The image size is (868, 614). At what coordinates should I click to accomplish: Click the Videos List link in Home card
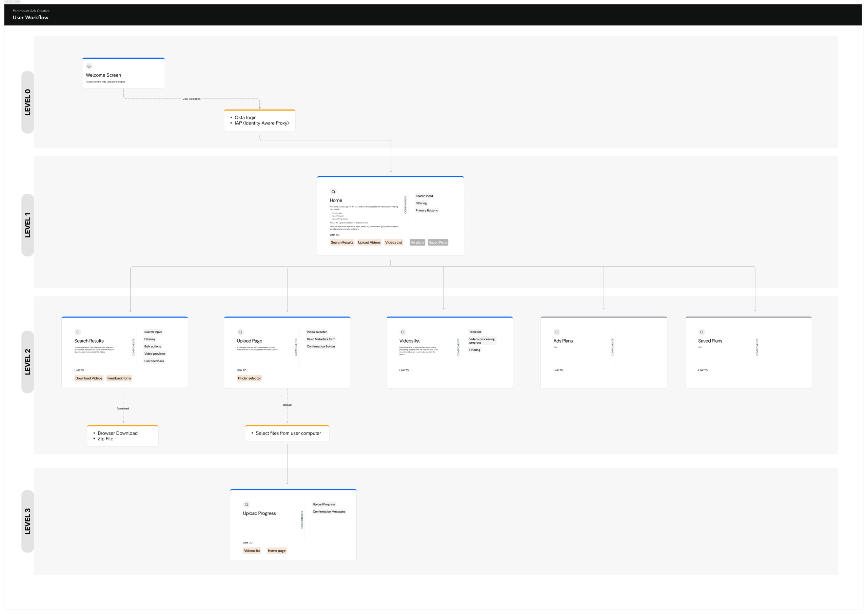[x=394, y=243]
